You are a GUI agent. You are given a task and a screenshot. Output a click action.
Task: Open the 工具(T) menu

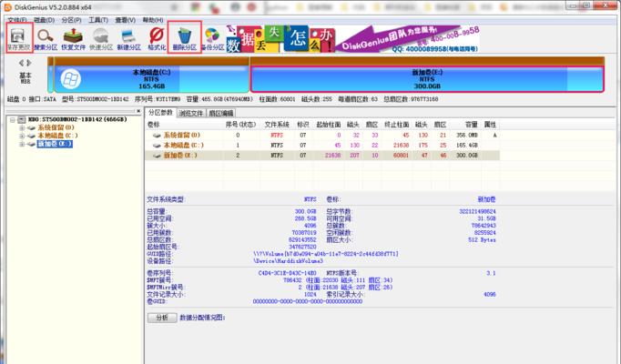point(98,20)
